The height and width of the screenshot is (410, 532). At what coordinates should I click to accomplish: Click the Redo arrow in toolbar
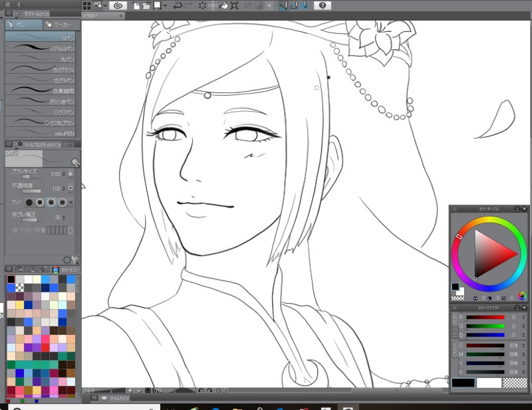(188, 5)
